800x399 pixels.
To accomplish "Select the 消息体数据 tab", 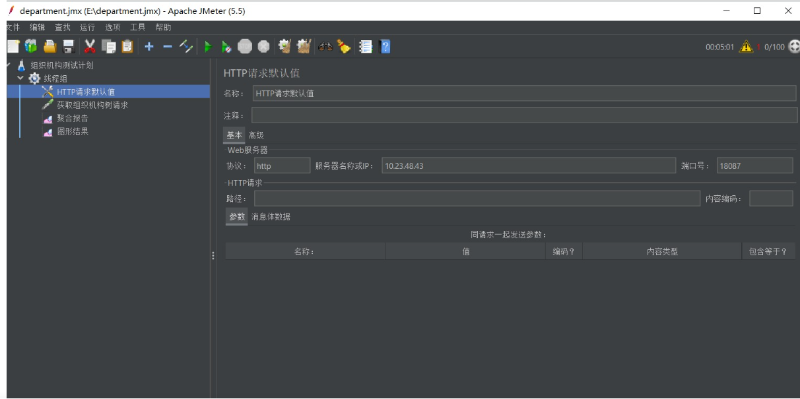I will [x=271, y=217].
